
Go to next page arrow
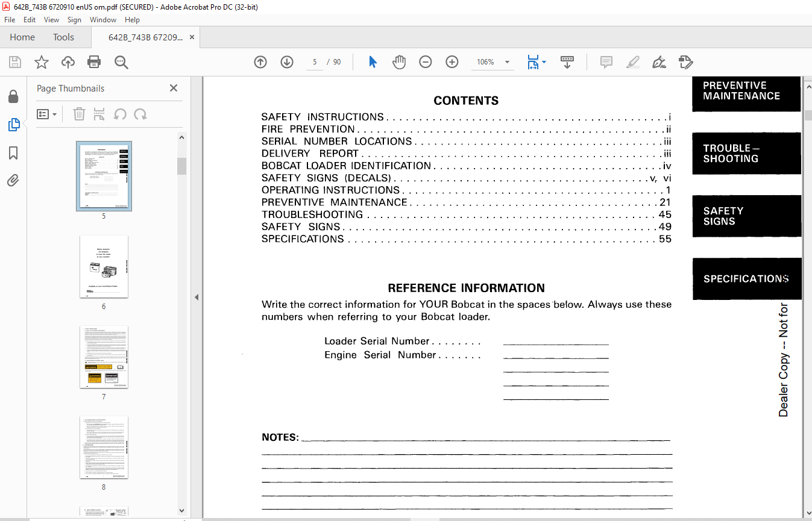(287, 62)
